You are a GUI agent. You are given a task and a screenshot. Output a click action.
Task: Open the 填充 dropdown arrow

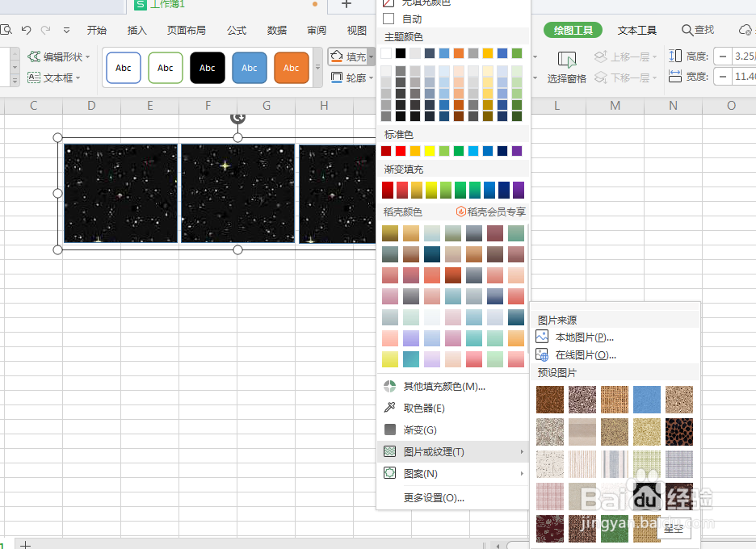(371, 57)
